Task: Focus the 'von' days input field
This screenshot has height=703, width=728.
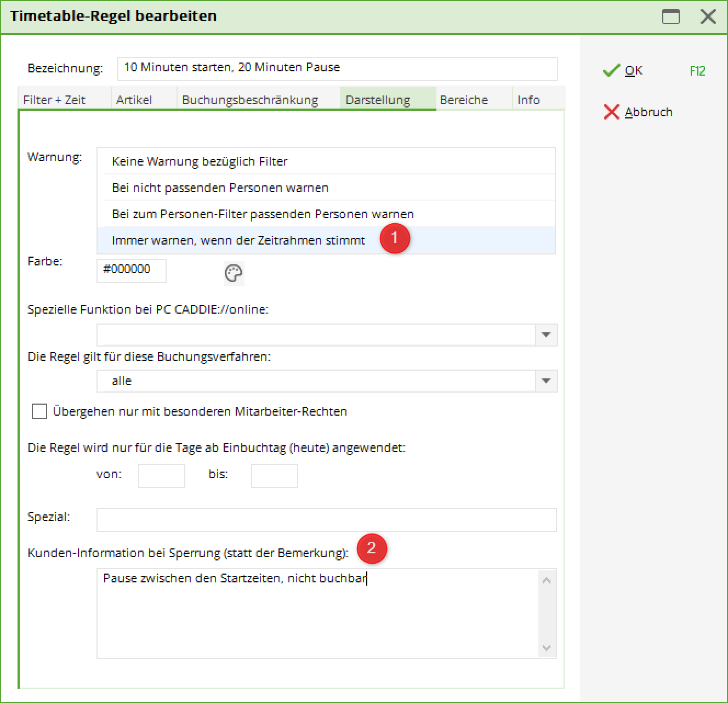Action: click(x=161, y=475)
